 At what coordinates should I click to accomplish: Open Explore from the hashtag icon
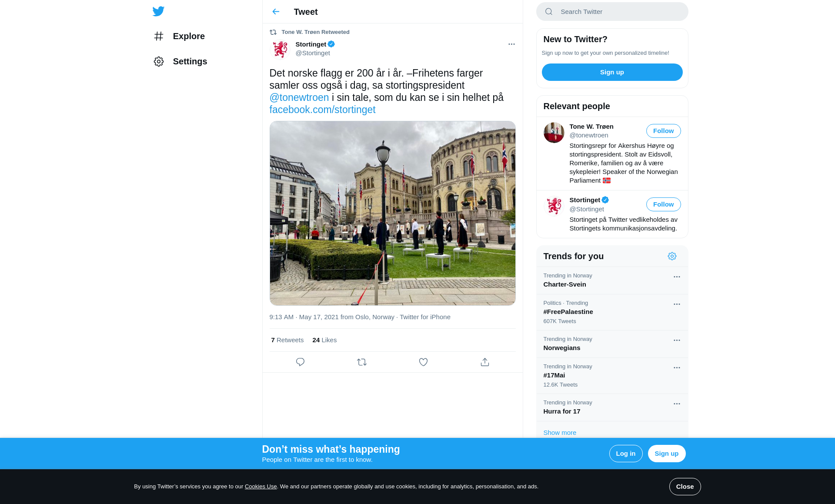point(159,36)
